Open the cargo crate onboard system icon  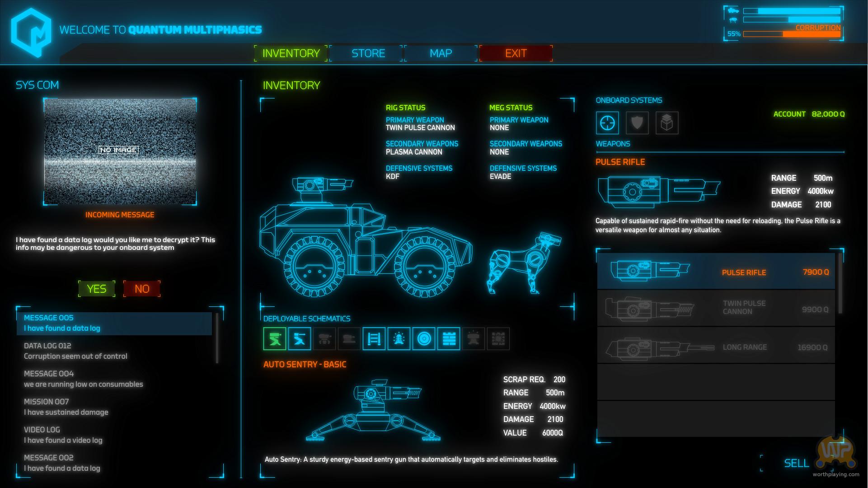tap(667, 123)
